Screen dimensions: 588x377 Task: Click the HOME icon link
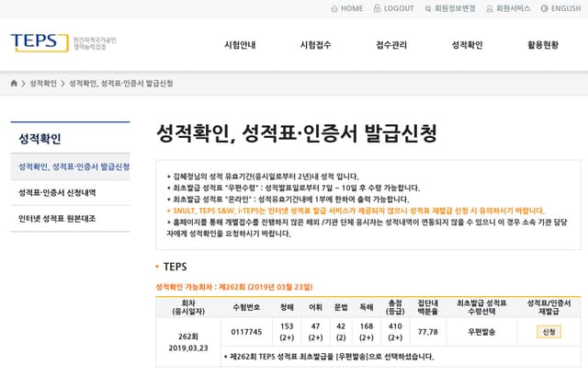[x=347, y=8]
